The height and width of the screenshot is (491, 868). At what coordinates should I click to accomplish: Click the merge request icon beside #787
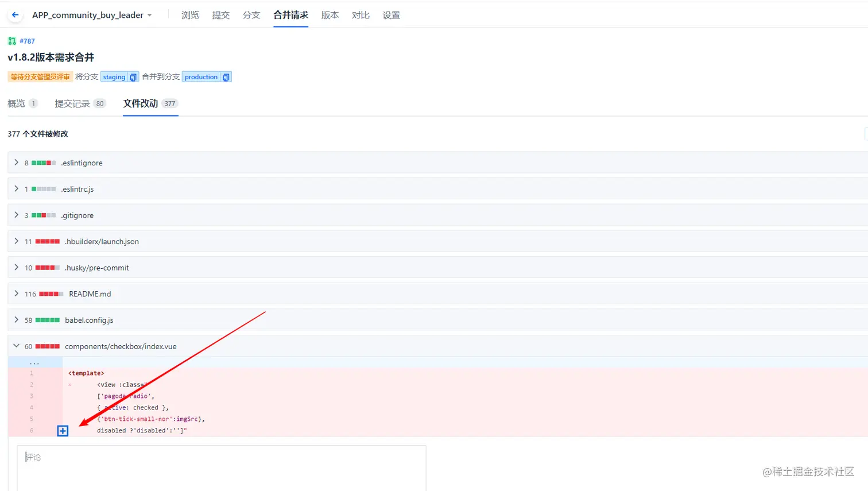click(x=12, y=41)
